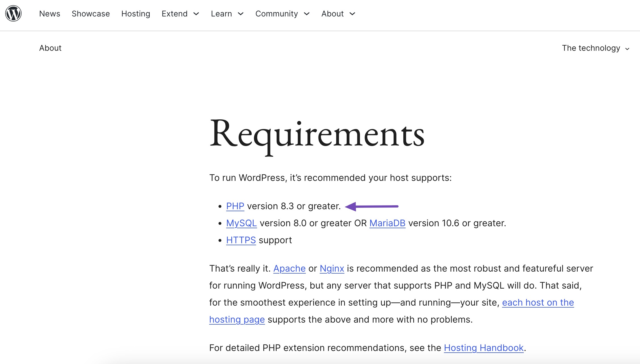This screenshot has width=640, height=364.
Task: Expand the Community dropdown chevron
Action: (307, 14)
